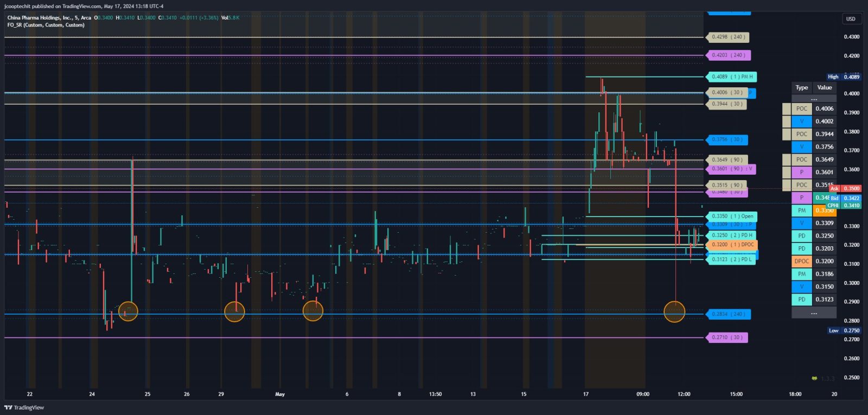The width and height of the screenshot is (868, 415).
Task: Click the 13:50 label on time axis
Action: [x=435, y=394]
